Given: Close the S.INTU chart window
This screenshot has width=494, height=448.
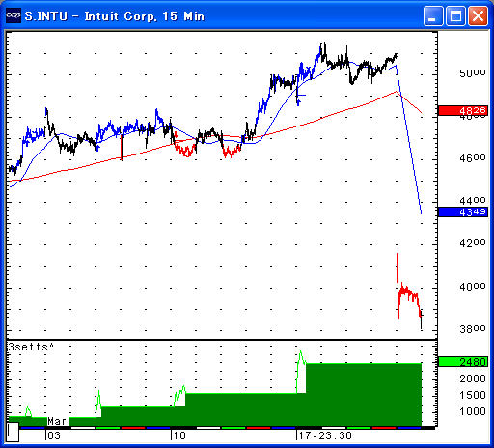Looking at the screenshot, I should click(x=478, y=15).
